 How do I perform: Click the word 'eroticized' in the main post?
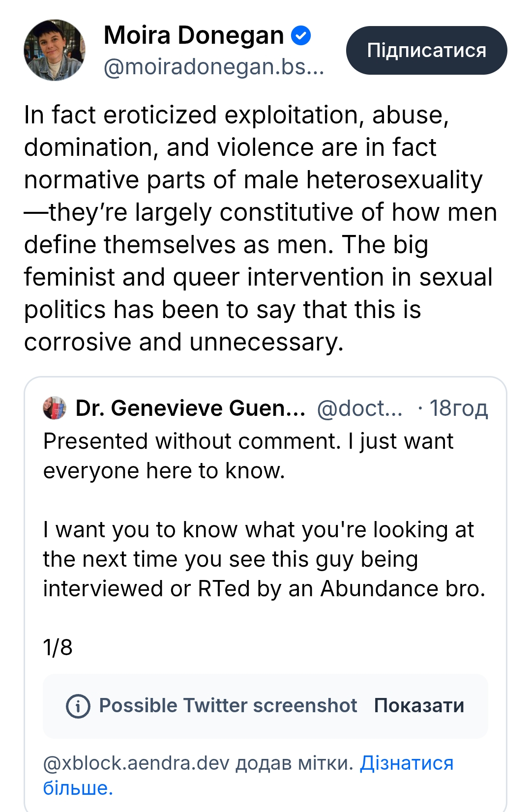point(160,115)
